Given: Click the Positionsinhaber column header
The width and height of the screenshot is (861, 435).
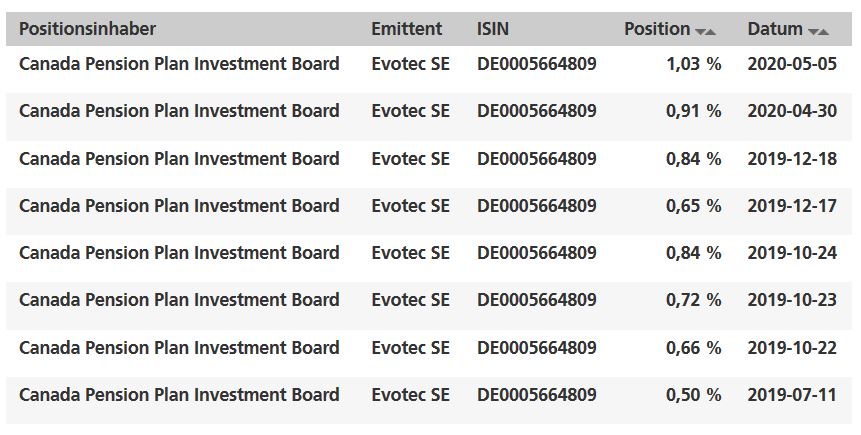Looking at the screenshot, I should click(87, 29).
